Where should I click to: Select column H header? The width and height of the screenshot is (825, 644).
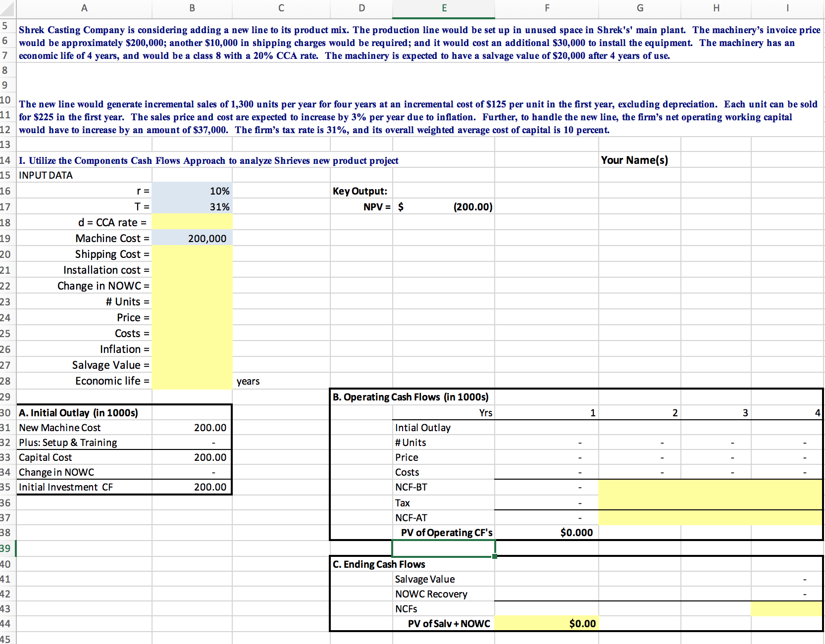(716, 8)
